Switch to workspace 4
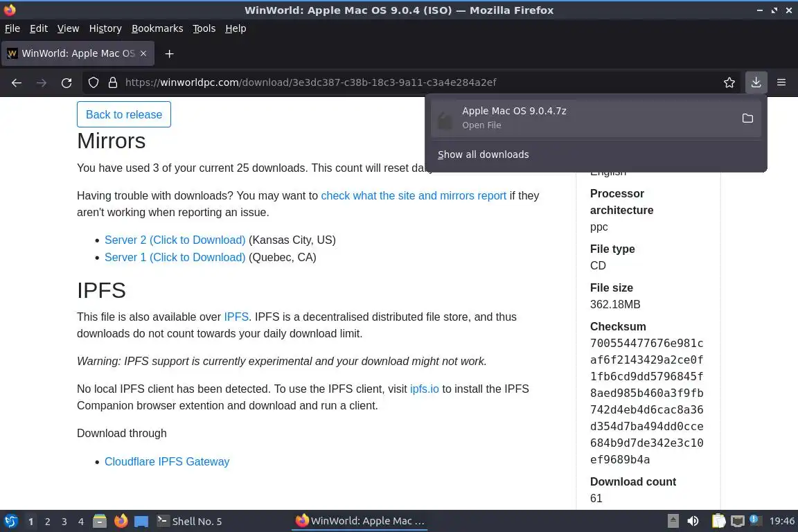The height and width of the screenshot is (532, 798). click(x=81, y=522)
